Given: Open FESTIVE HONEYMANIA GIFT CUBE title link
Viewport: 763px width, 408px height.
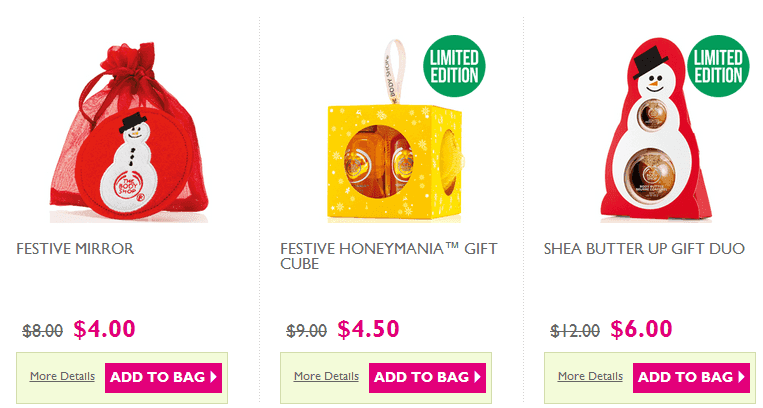Looking at the screenshot, I should pos(388,256).
